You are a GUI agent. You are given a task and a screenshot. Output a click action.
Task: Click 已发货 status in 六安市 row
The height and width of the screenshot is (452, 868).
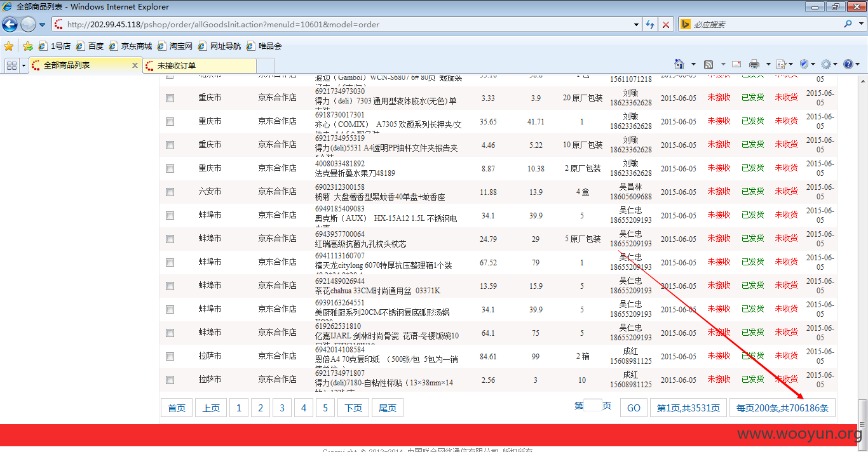pos(752,192)
